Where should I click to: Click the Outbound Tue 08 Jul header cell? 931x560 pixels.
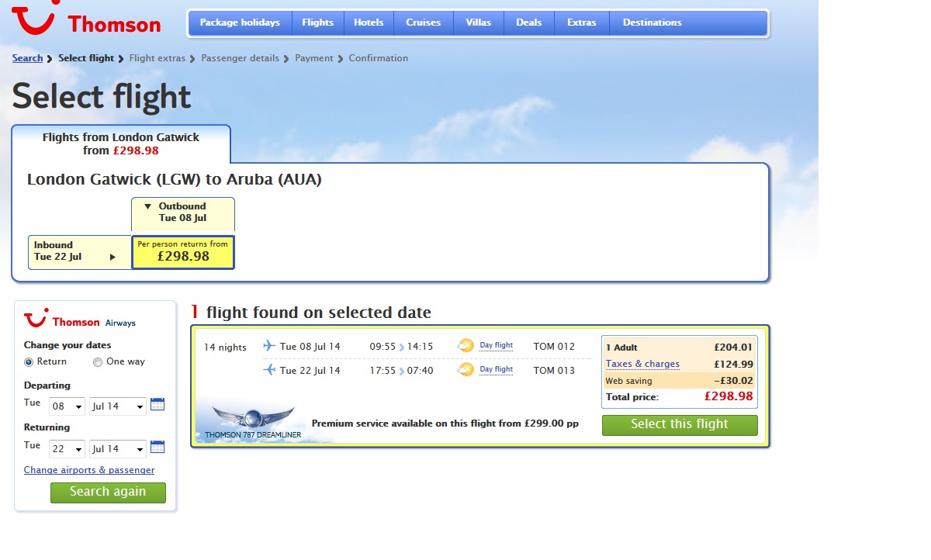183,213
